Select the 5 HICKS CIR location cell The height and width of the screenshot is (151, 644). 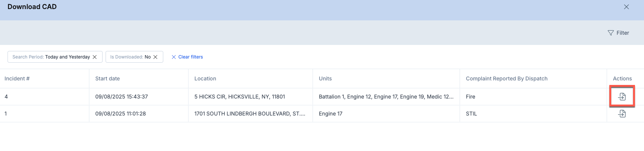[x=240, y=97]
